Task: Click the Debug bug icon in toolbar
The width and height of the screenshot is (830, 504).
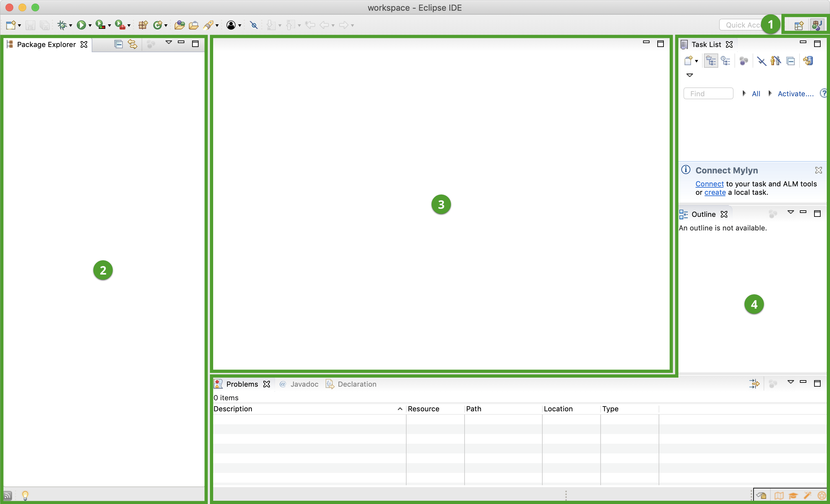Action: 62,25
